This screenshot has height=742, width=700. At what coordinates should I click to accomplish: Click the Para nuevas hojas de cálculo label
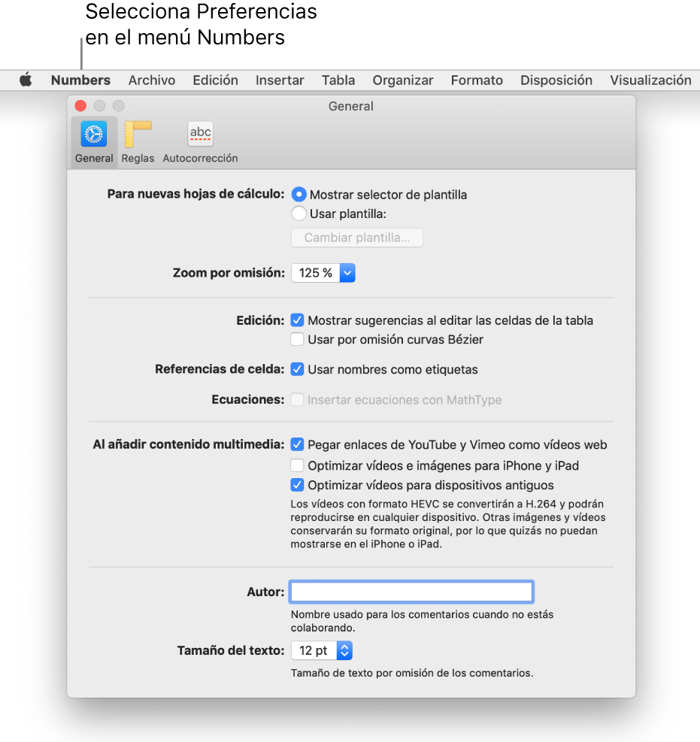pyautogui.click(x=196, y=194)
